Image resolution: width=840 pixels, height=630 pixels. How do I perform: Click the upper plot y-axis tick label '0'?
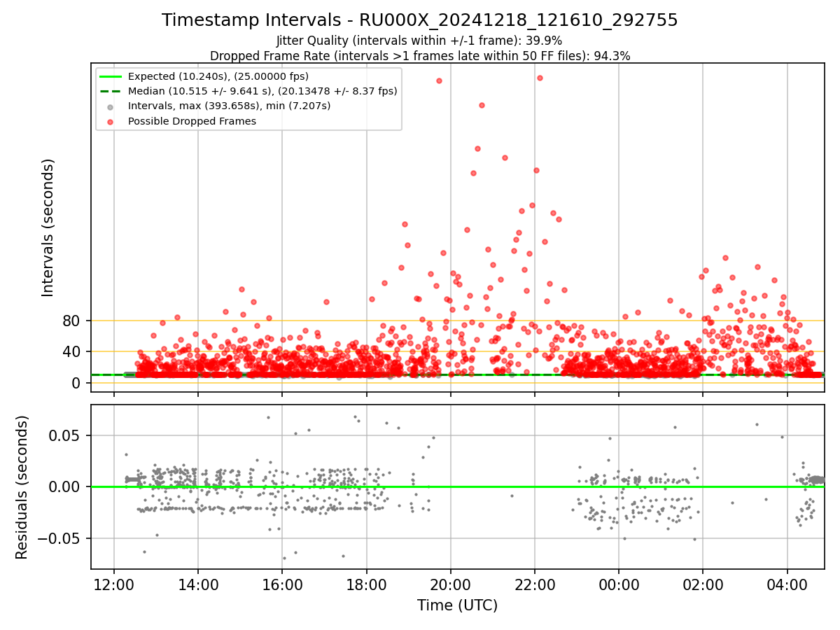(78, 383)
